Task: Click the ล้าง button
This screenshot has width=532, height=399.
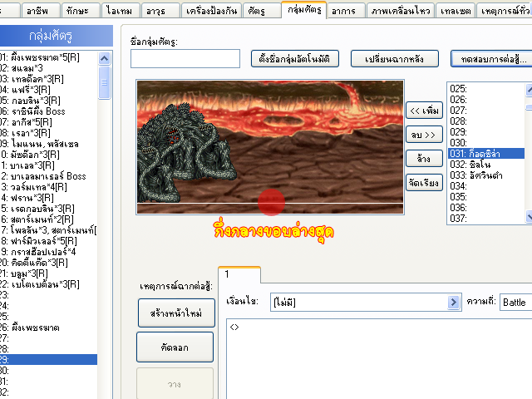Action: coord(425,159)
